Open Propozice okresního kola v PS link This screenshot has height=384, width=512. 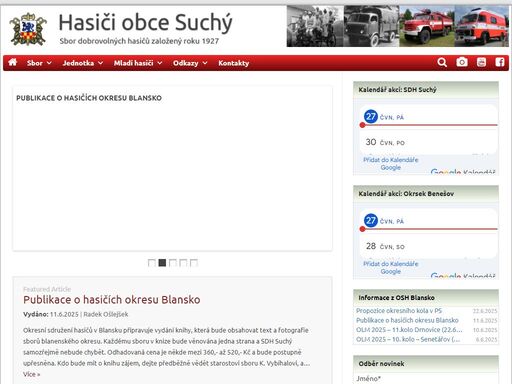[x=399, y=311]
